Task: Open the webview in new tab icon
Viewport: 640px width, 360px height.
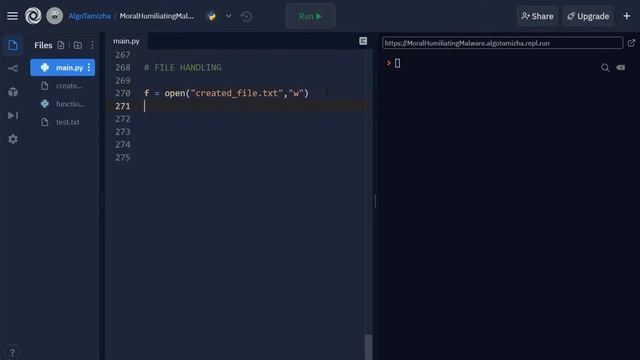Action: [x=631, y=43]
